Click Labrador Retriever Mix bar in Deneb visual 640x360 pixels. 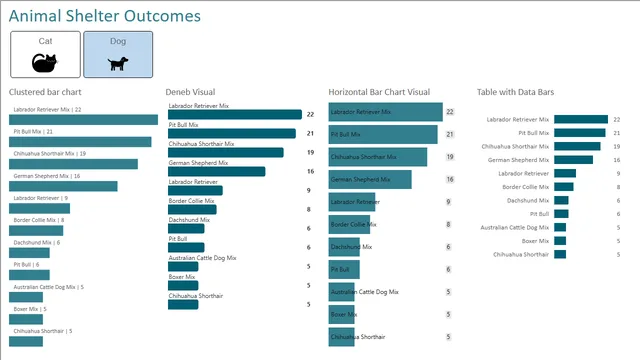click(x=235, y=114)
